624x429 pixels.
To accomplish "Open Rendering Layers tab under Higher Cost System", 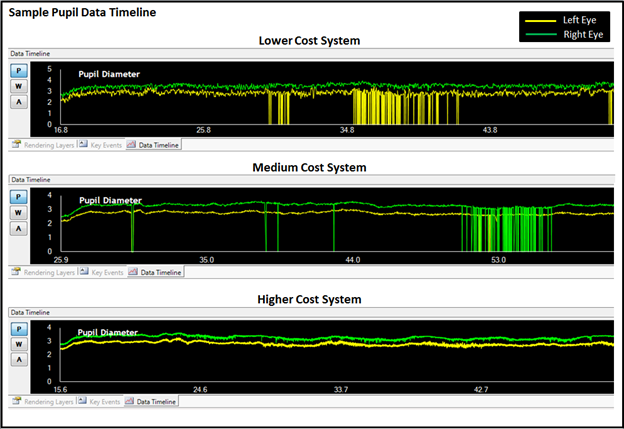I will pos(42,402).
